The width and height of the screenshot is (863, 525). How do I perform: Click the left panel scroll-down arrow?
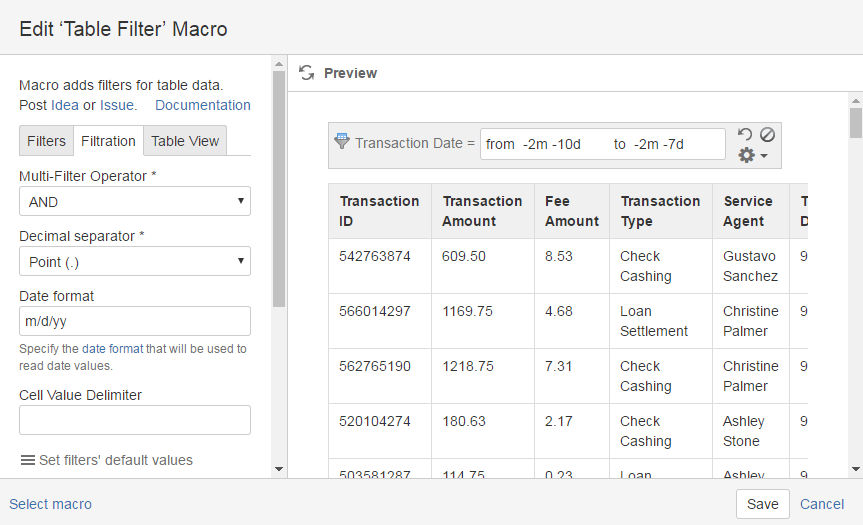279,468
